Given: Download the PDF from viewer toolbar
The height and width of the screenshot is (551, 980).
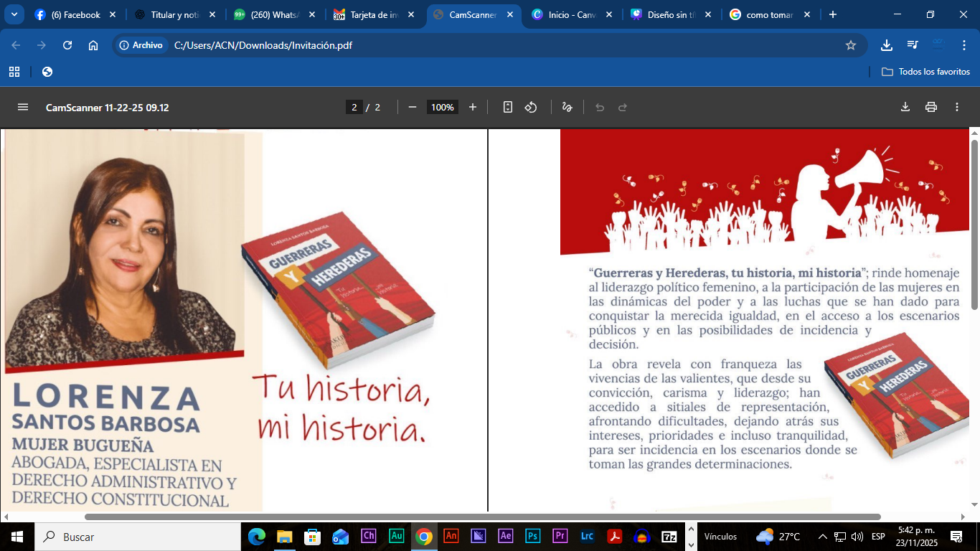Looking at the screenshot, I should click(x=905, y=108).
